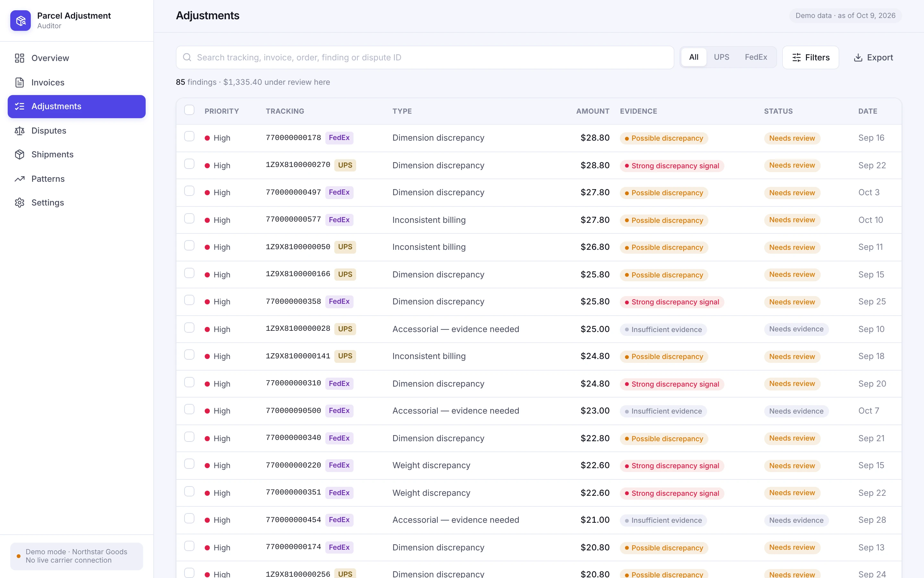This screenshot has width=924, height=578.
Task: Check the row for tracking 1Z9X8100000270
Action: click(189, 164)
